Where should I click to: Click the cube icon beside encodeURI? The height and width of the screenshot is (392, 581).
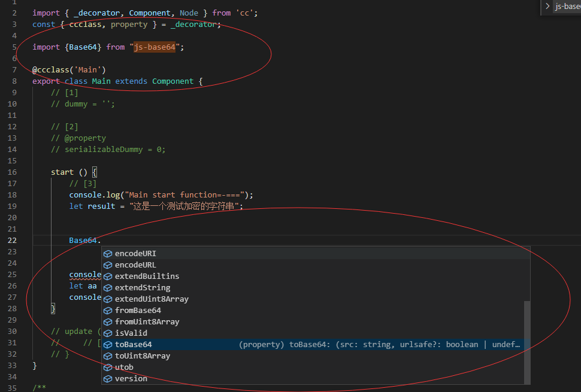(108, 254)
